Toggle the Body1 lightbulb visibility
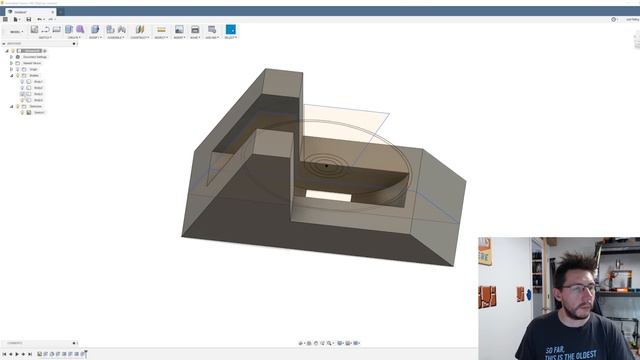Viewport: 640px width, 360px height. pos(22,82)
